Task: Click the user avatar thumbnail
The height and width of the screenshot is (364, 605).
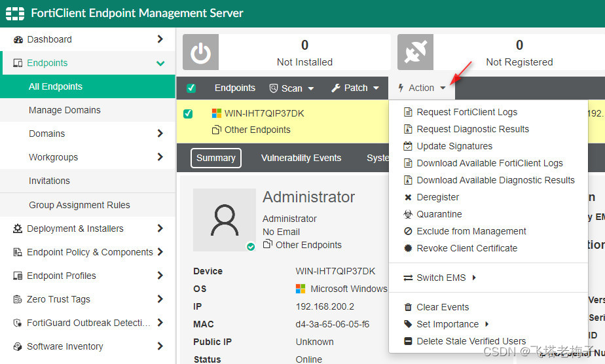Action: tap(224, 220)
